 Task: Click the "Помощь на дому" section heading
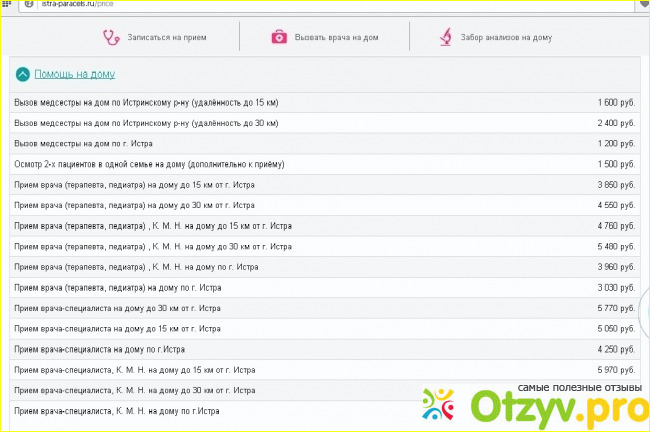pos(74,74)
